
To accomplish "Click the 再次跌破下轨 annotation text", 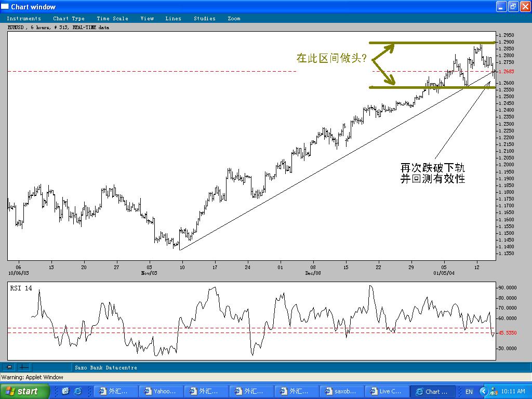I will pos(433,168).
